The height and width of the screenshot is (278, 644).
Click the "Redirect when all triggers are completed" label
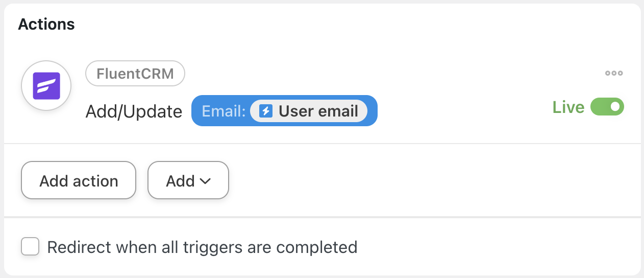[x=202, y=247]
